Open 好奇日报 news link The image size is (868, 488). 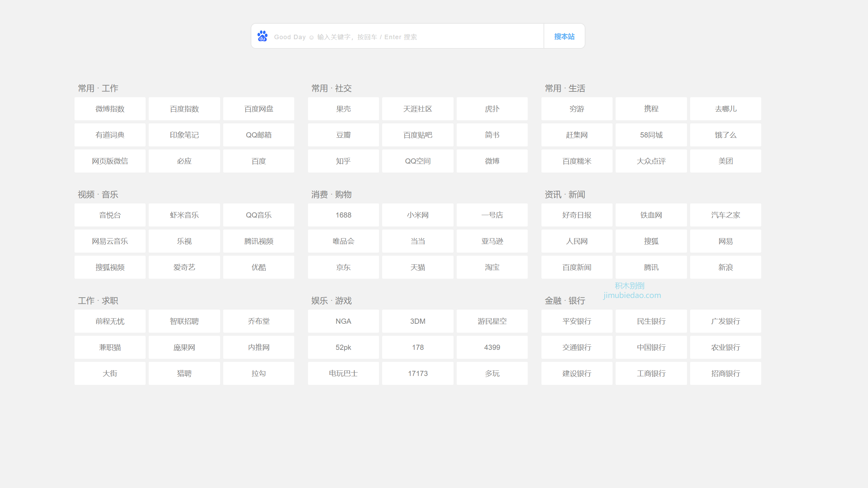tap(577, 215)
